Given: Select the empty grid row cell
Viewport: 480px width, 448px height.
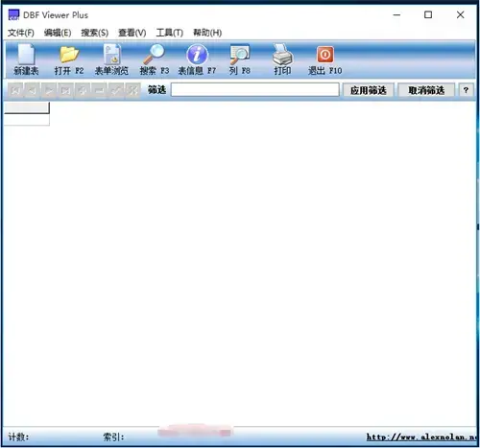Looking at the screenshot, I should 27,120.
